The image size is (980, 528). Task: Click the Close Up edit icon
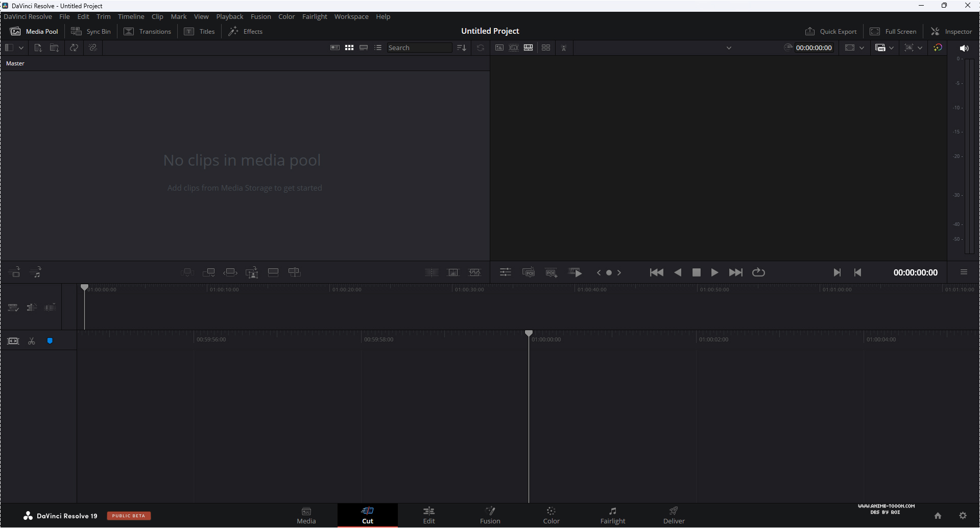point(252,272)
